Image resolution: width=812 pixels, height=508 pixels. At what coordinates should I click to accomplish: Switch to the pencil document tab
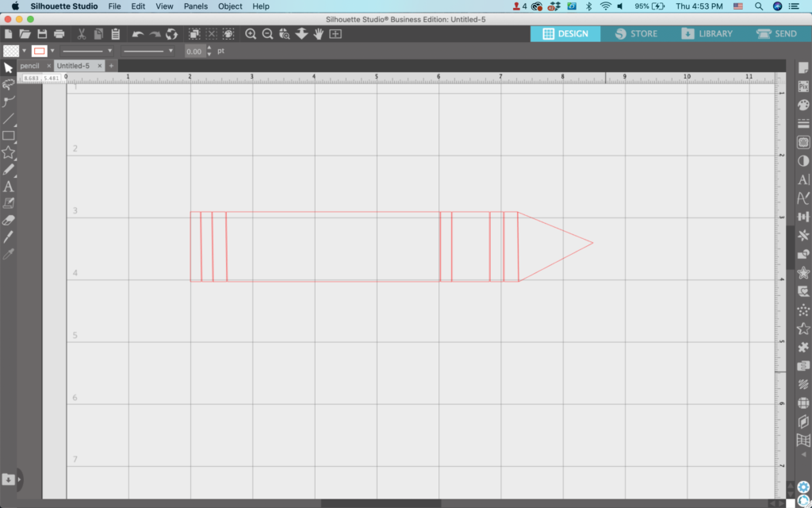(x=30, y=66)
